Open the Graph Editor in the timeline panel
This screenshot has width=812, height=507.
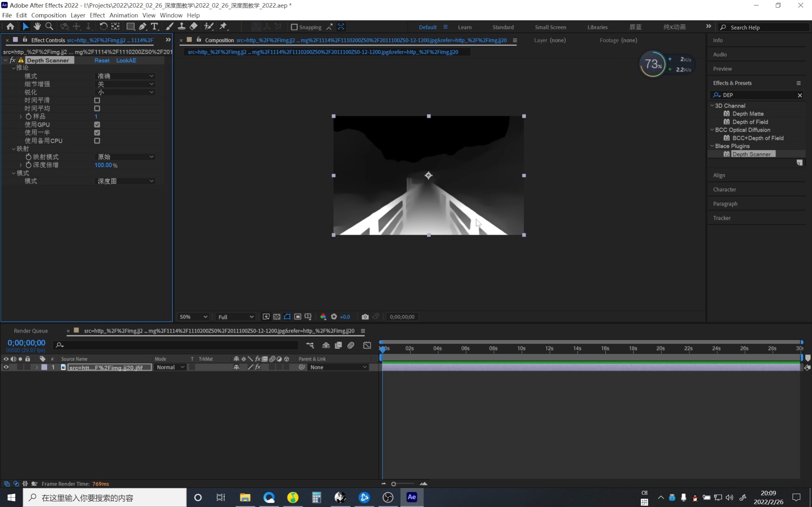[367, 345]
